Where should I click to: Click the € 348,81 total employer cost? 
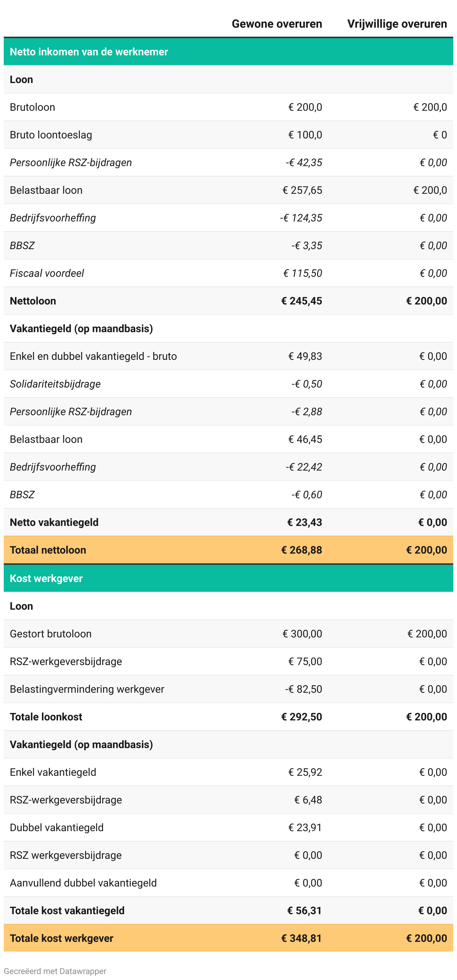click(x=301, y=938)
